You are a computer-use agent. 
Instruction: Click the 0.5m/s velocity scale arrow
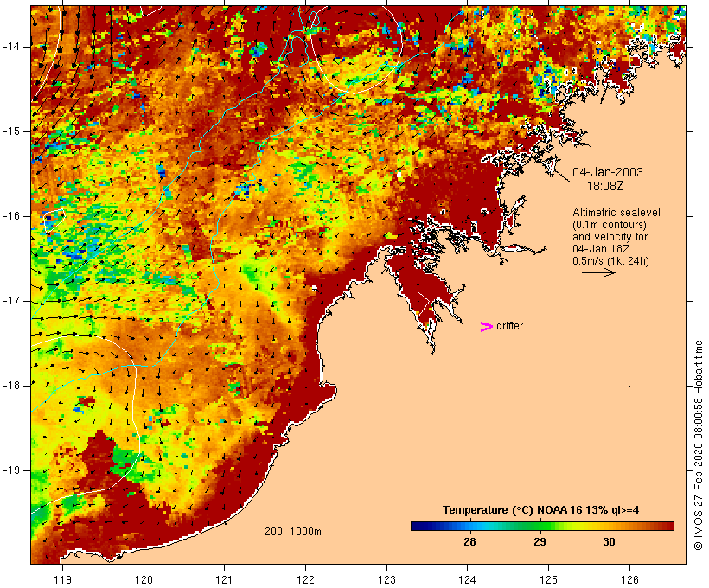598,272
